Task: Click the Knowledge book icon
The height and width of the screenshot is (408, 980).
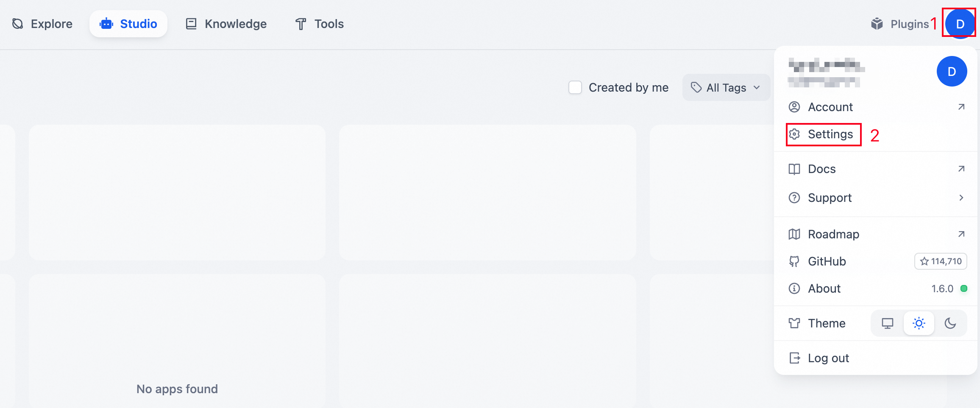Action: click(x=191, y=24)
